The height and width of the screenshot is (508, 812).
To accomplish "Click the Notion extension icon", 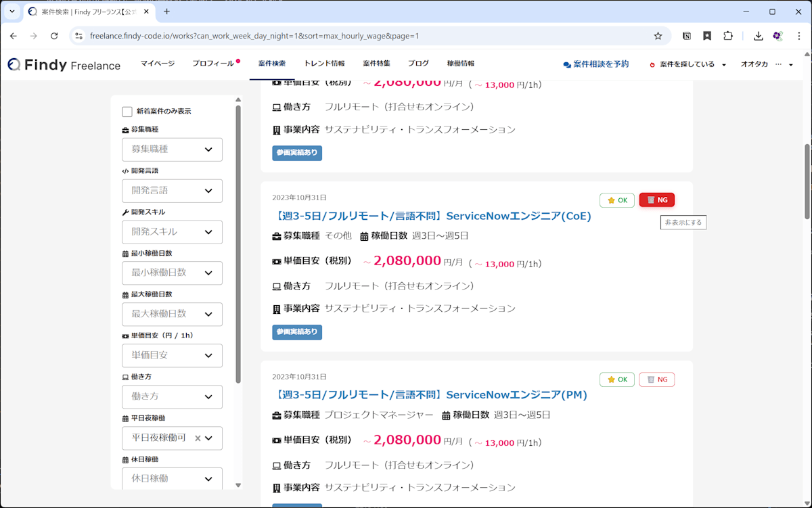I will [687, 36].
